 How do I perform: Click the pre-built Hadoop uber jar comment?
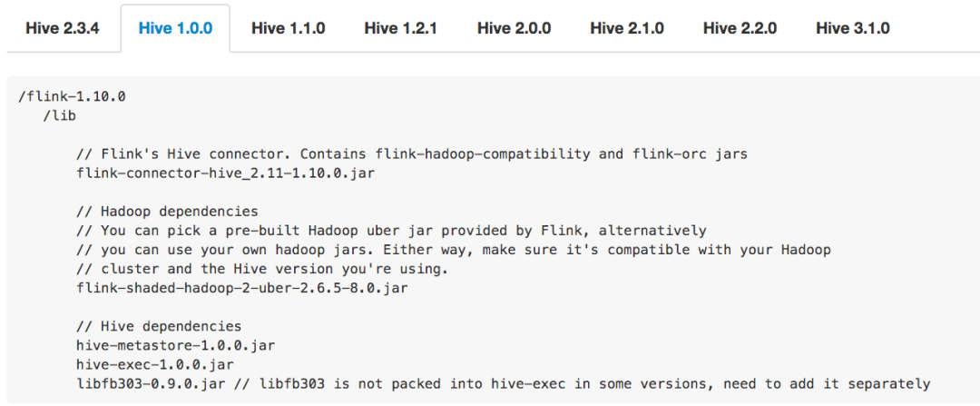point(391,231)
